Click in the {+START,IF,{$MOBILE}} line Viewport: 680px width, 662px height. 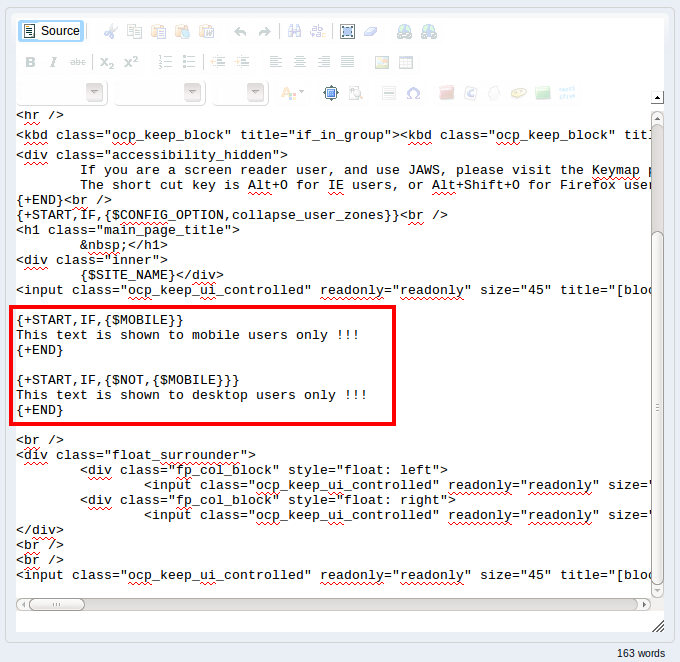[x=100, y=320]
